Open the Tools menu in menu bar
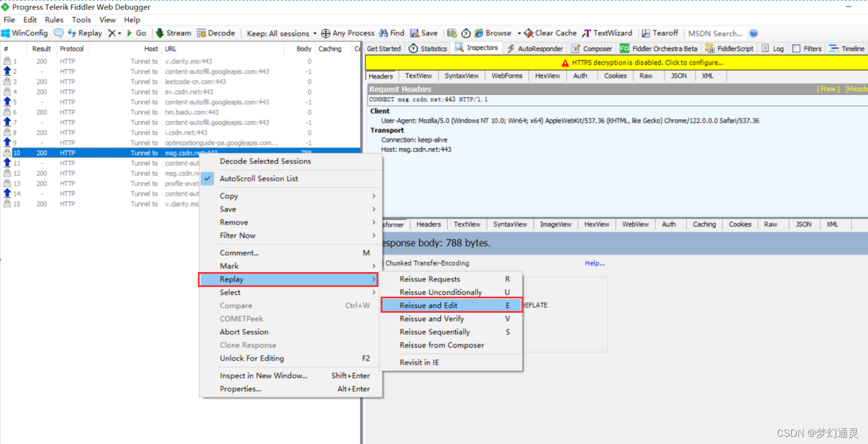The width and height of the screenshot is (868, 444). coord(82,20)
